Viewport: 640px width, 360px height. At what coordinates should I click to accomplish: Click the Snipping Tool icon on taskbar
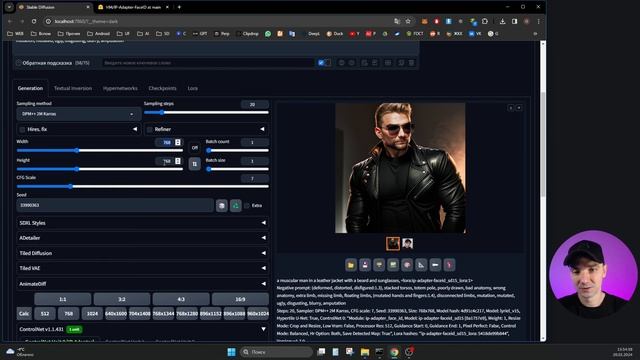(x=350, y=352)
